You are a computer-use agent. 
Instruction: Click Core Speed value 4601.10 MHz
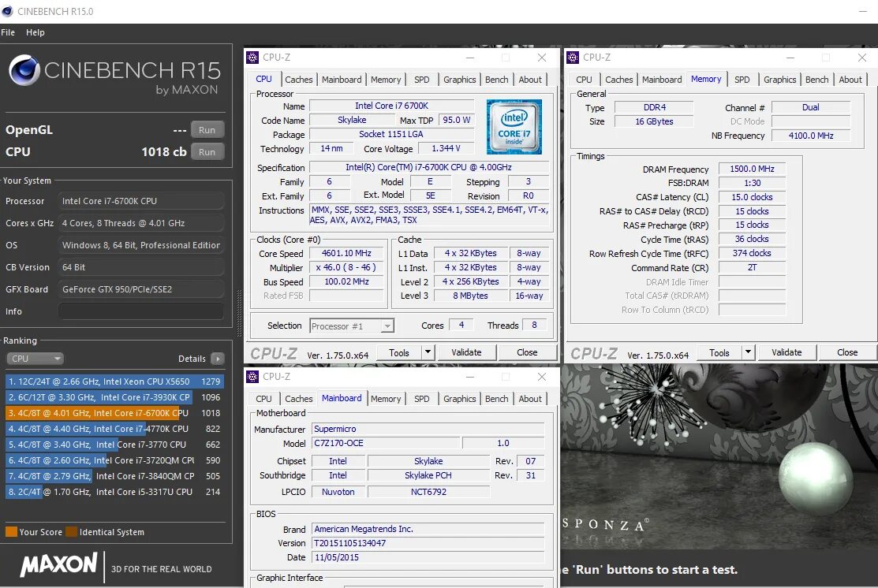(346, 254)
